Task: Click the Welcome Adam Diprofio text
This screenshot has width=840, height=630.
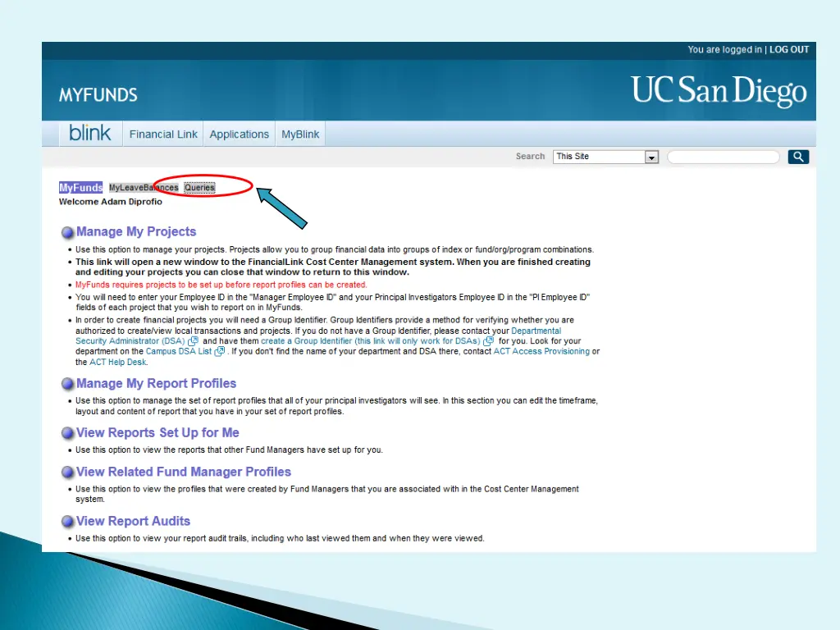Action: 111,202
